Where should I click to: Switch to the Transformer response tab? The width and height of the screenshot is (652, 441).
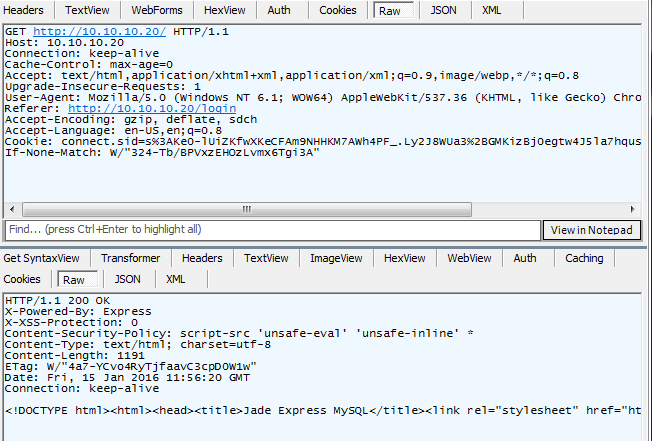[x=131, y=258]
